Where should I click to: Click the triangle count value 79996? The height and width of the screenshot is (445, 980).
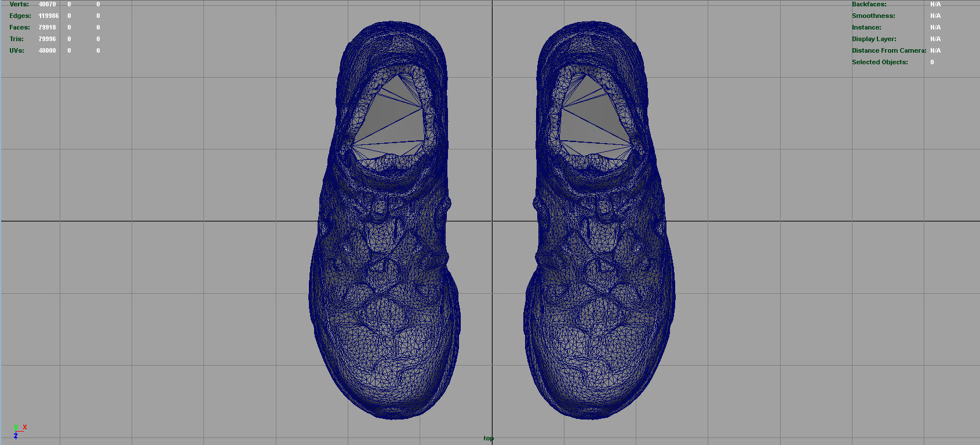(x=48, y=39)
